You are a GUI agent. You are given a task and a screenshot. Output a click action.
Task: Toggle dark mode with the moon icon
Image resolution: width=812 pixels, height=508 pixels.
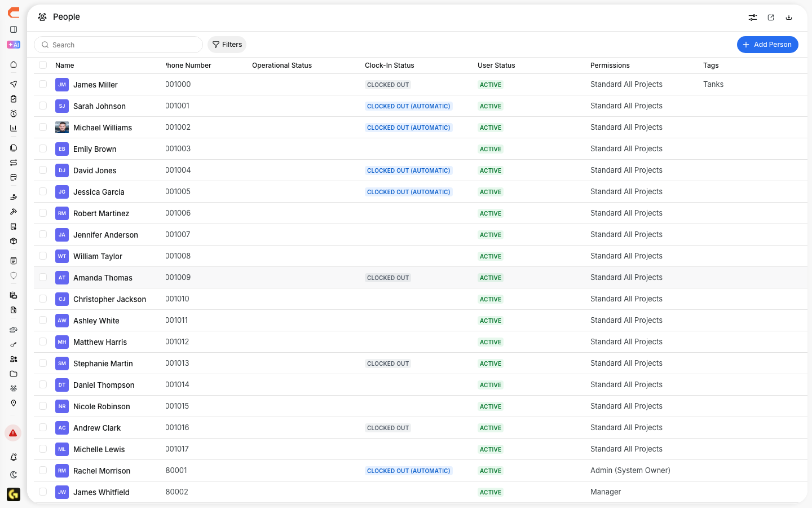click(14, 475)
